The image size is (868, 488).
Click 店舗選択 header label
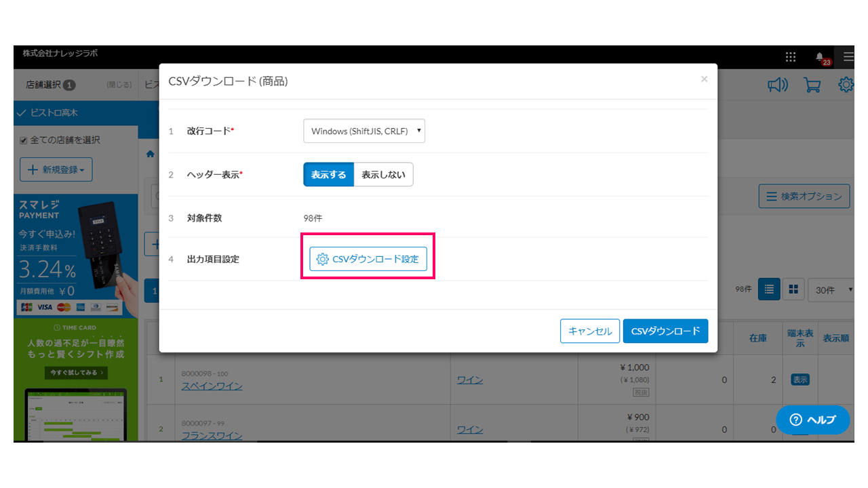[43, 85]
